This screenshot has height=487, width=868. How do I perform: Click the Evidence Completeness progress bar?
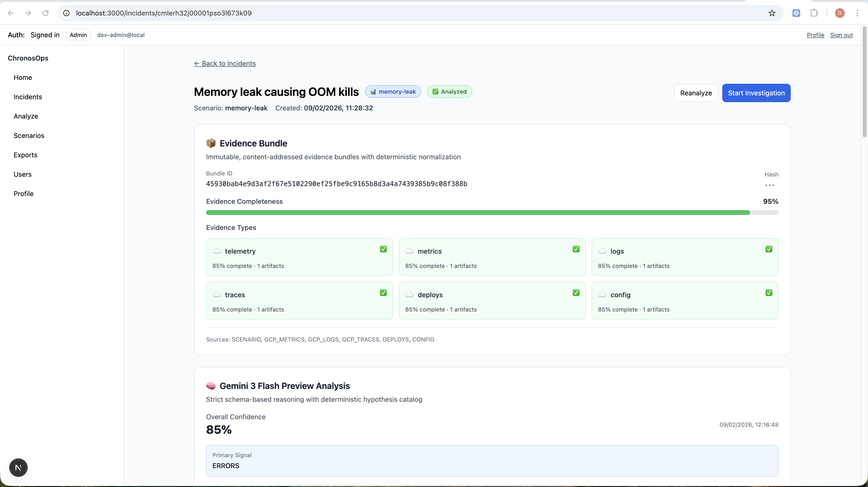[x=492, y=213]
